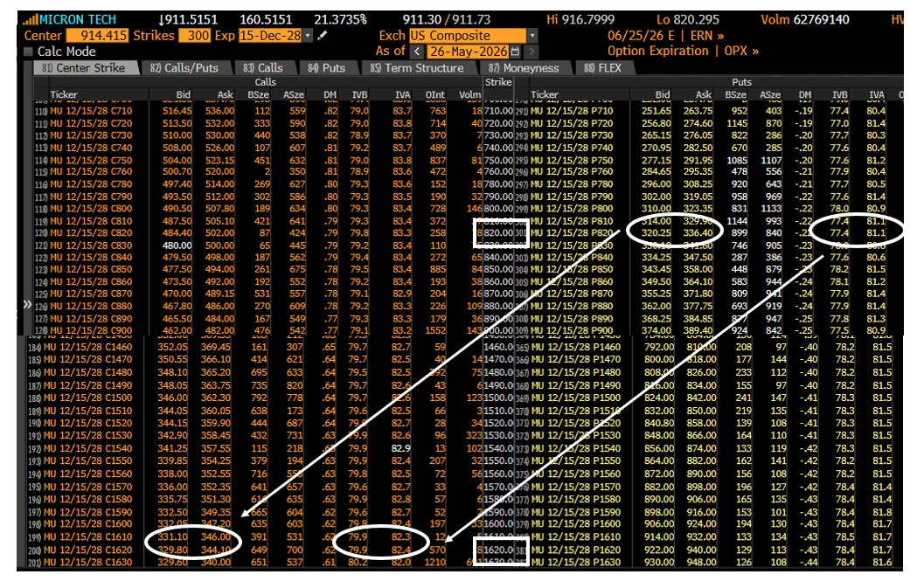Open the calendar icon in the As of date field
917x588 pixels.
coord(515,52)
